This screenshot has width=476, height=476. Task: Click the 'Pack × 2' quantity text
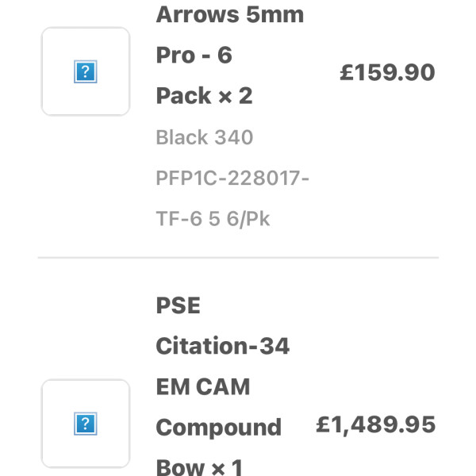click(x=204, y=96)
